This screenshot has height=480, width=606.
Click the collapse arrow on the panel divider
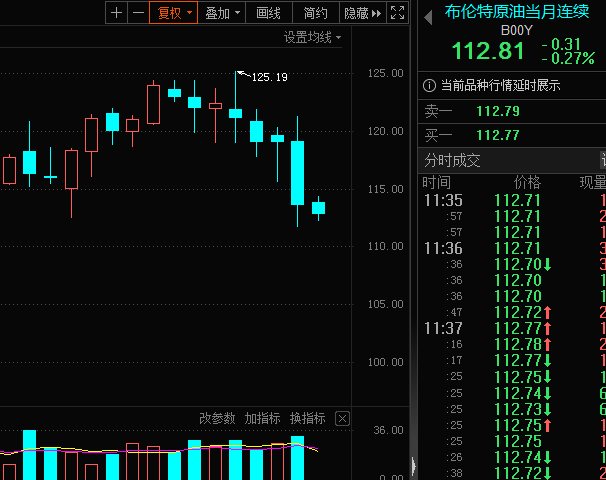pos(412,464)
